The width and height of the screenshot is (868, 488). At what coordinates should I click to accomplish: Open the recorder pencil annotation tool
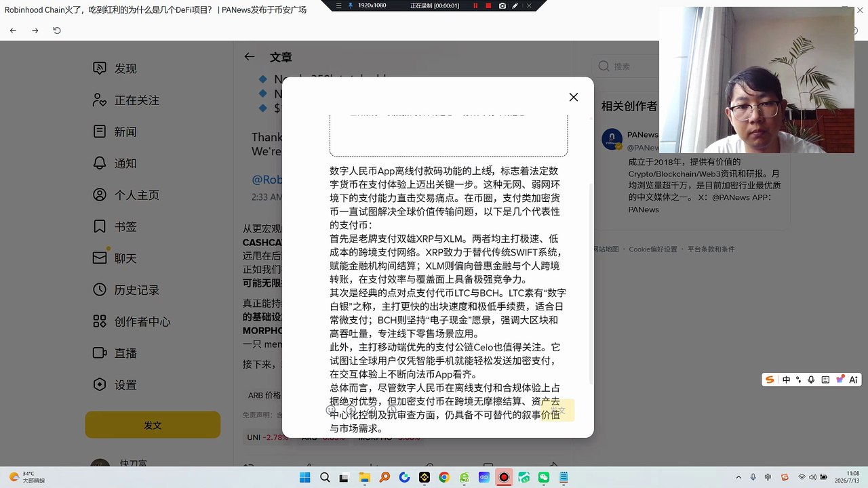click(x=515, y=5)
